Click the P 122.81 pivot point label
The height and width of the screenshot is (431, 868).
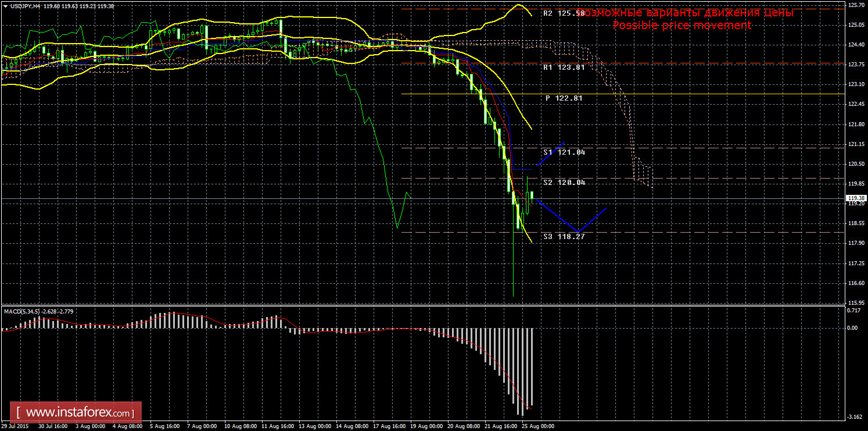564,98
